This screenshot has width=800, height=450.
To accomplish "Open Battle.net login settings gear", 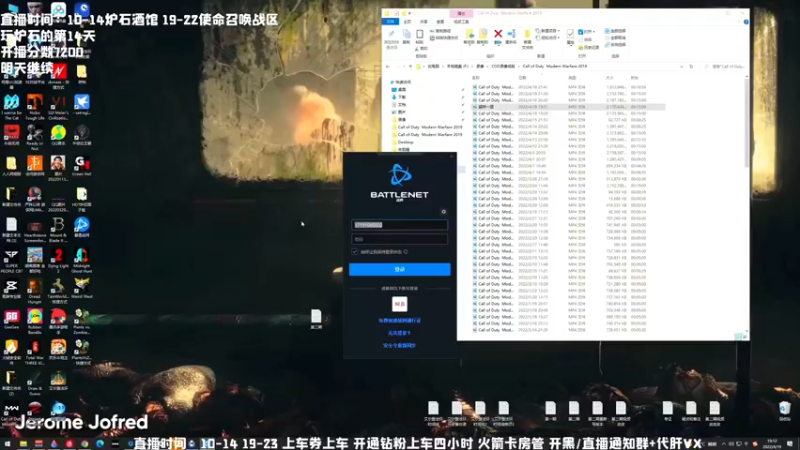I will (443, 211).
